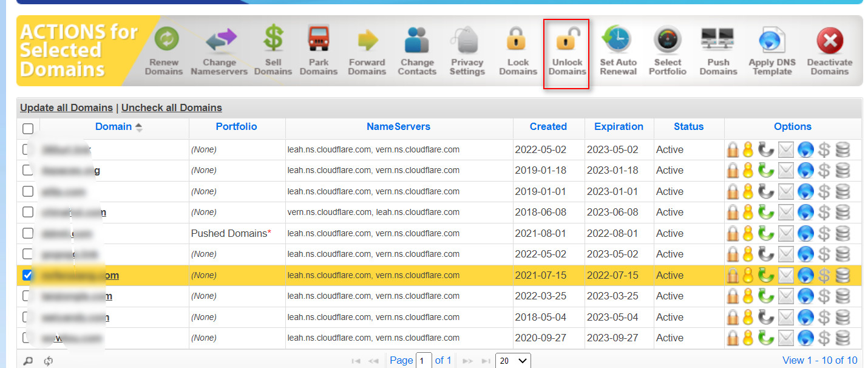Click the Status column header
The height and width of the screenshot is (368, 868).
click(688, 127)
